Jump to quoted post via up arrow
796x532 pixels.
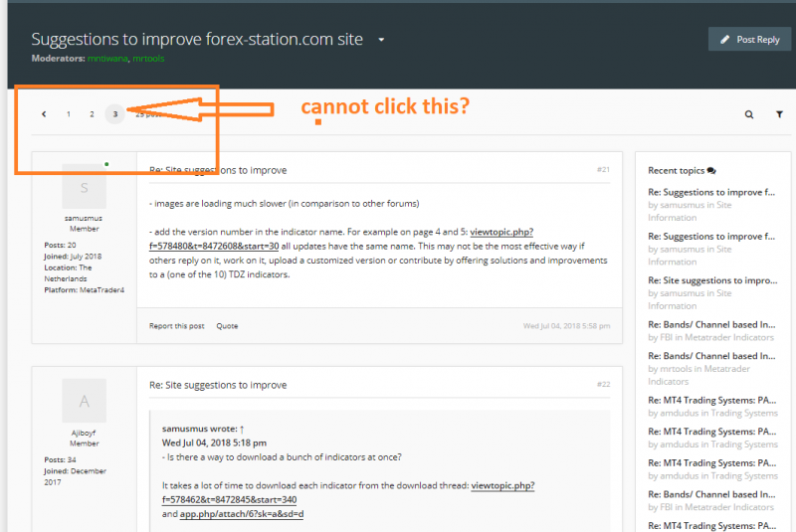(x=242, y=429)
